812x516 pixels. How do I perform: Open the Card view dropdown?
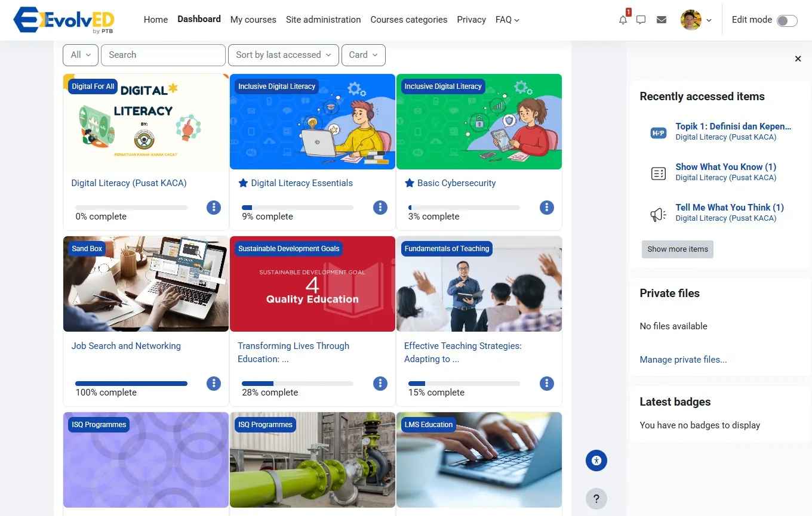pyautogui.click(x=363, y=55)
